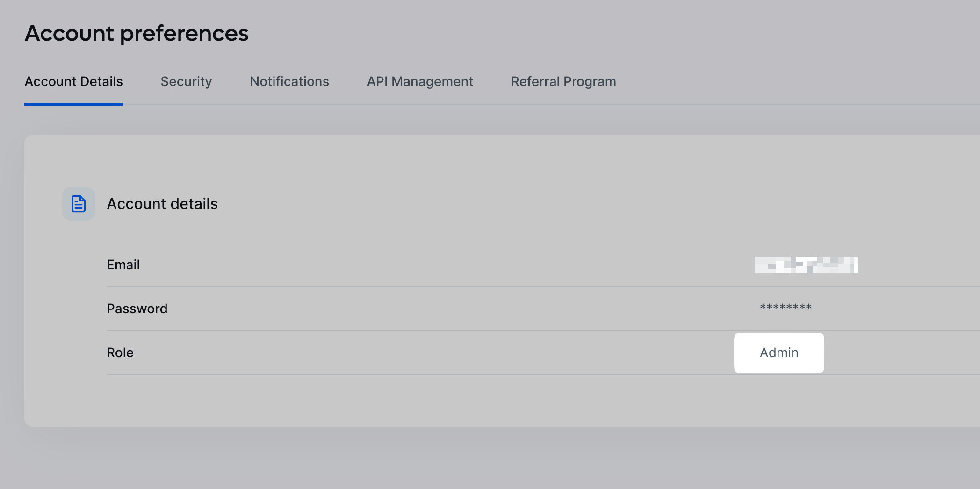Click the Admin role badge
Image resolution: width=980 pixels, height=489 pixels.
779,352
